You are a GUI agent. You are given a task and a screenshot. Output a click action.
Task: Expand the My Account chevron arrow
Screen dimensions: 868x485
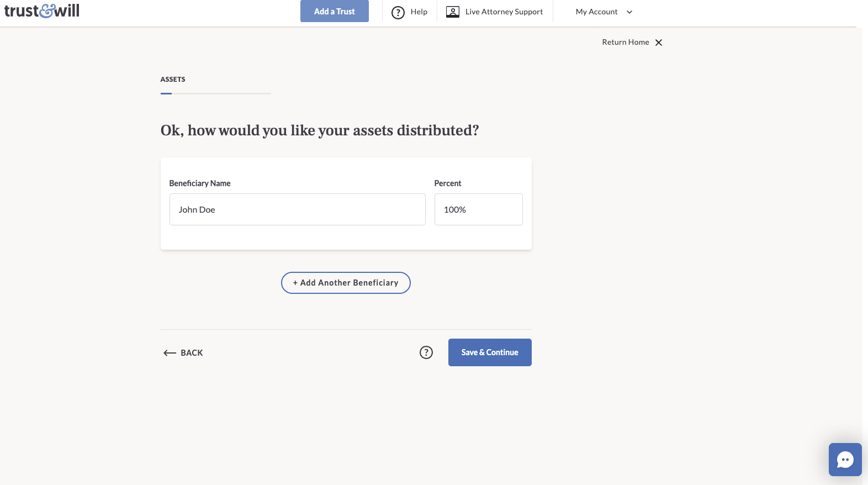(629, 12)
